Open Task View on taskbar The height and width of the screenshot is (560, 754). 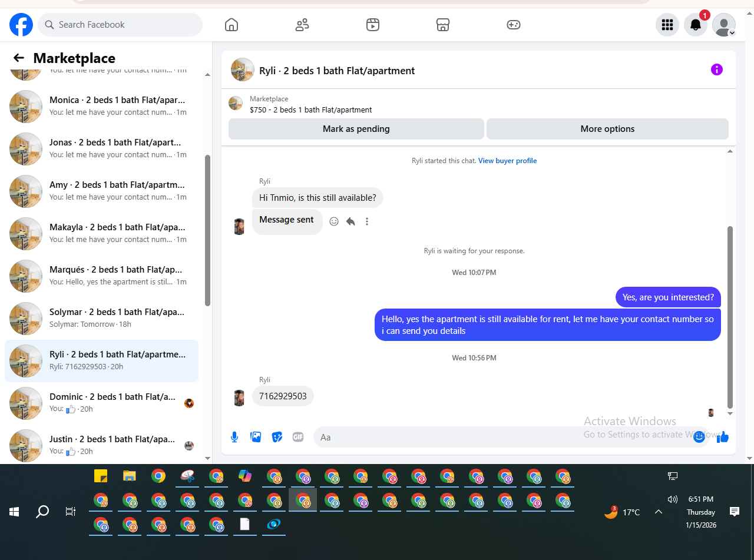click(71, 512)
